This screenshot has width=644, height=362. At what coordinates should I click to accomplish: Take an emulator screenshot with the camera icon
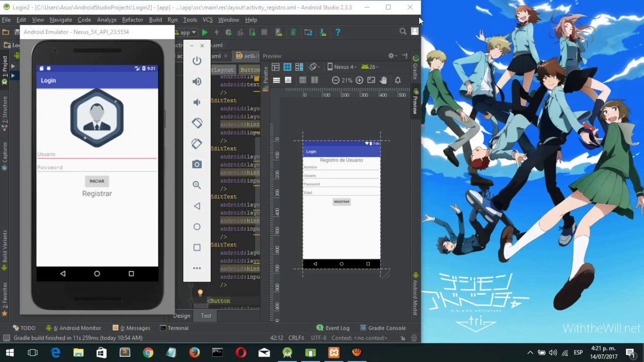click(x=197, y=164)
